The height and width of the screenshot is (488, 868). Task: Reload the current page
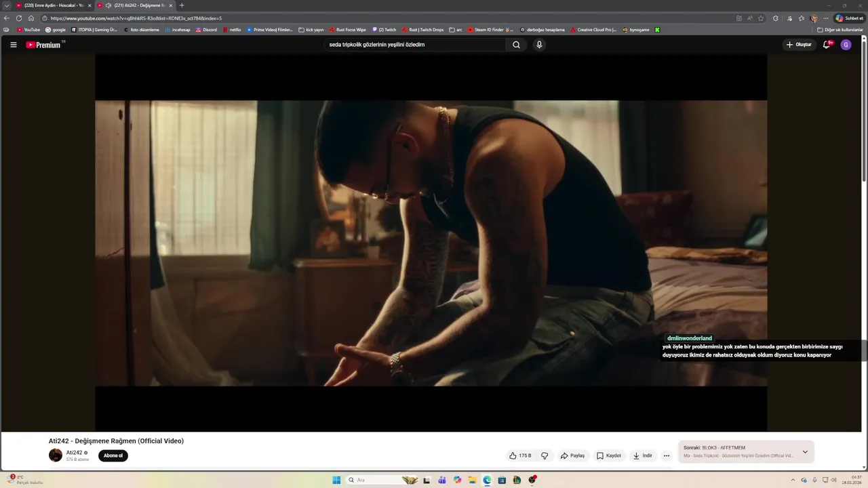(x=19, y=18)
